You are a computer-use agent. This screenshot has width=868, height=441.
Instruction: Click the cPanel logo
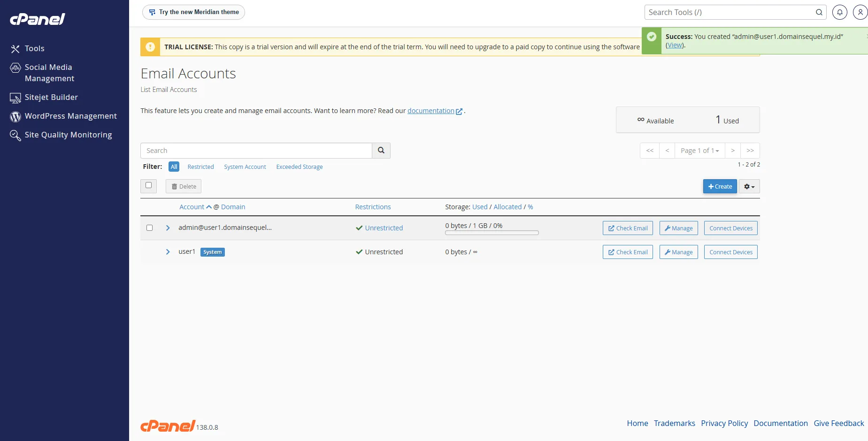point(38,19)
